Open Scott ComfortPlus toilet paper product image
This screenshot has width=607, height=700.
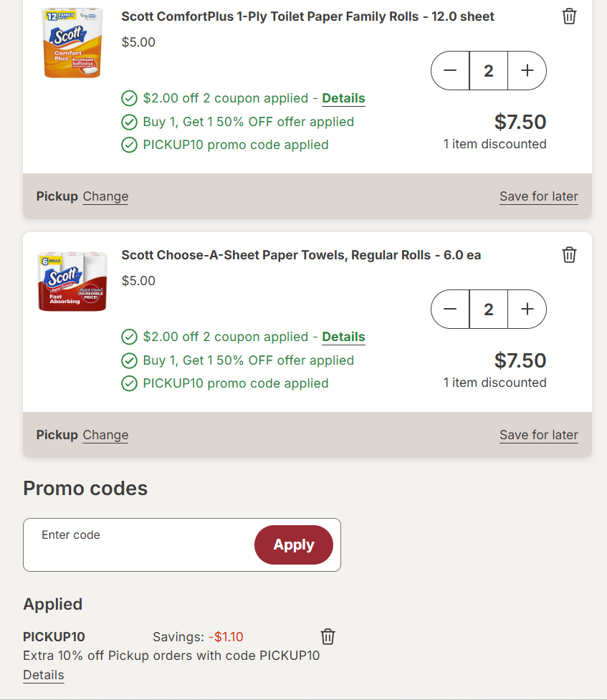click(72, 43)
